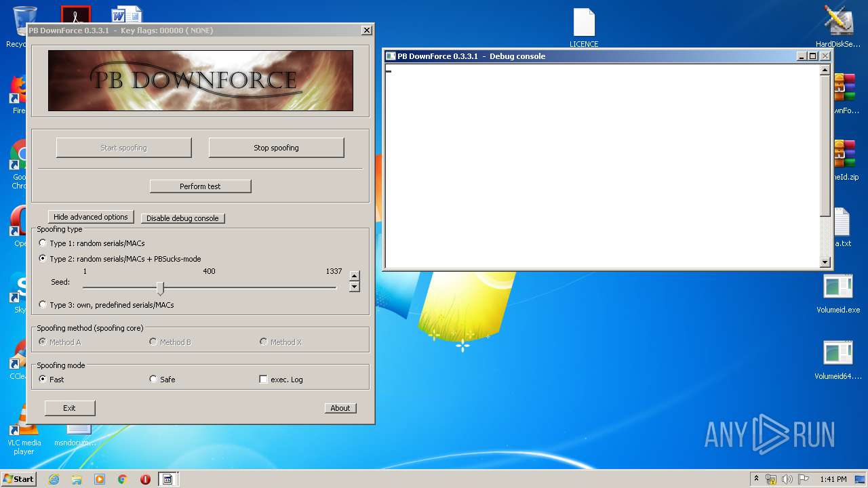This screenshot has height=488, width=868.
Task: Click the volume speaker tray icon
Action: tap(787, 479)
